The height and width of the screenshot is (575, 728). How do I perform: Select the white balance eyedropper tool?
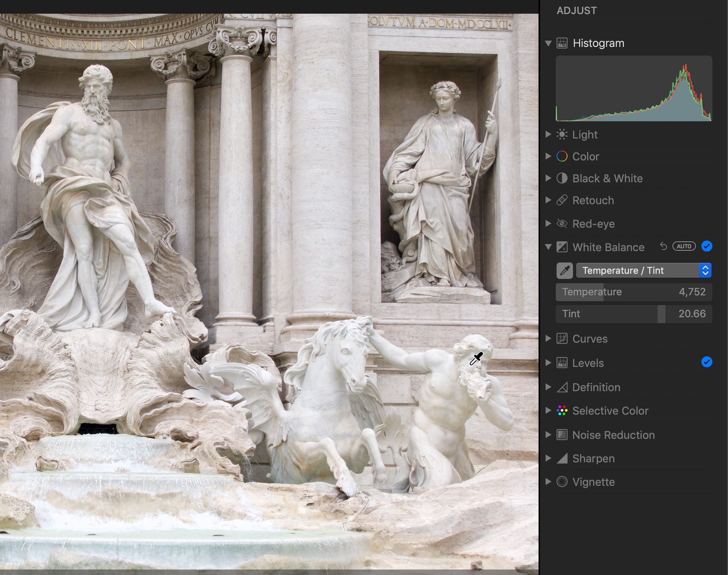click(x=565, y=270)
